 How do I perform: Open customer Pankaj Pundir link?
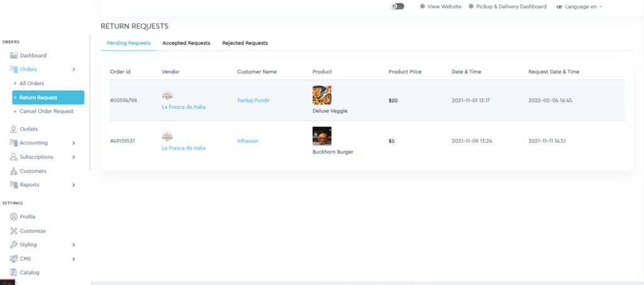(x=253, y=101)
